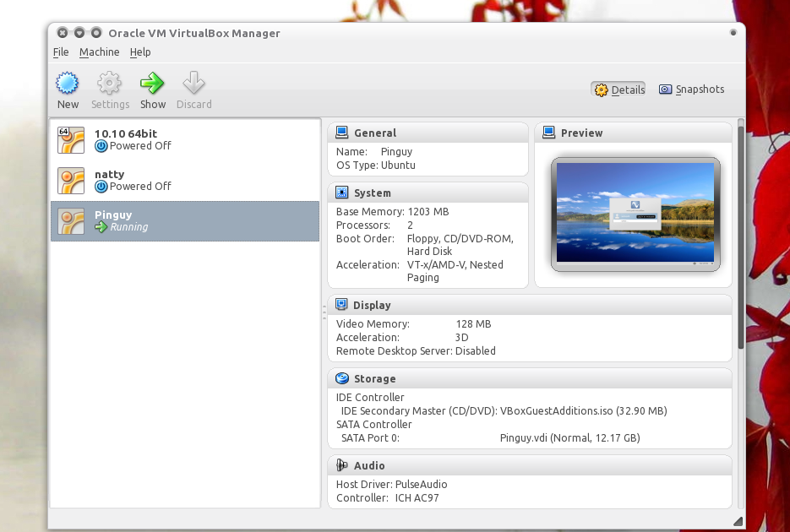This screenshot has width=790, height=532.
Task: Open the Machine menu
Action: coord(99,52)
